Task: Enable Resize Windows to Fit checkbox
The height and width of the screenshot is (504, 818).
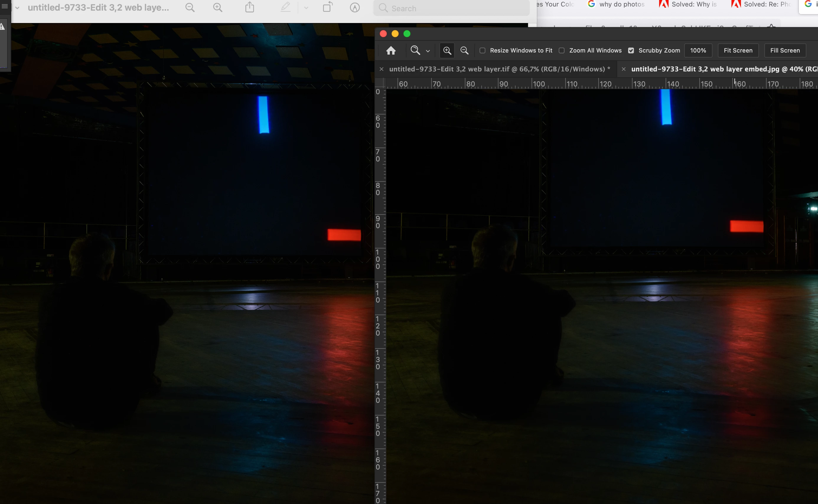Action: point(483,50)
